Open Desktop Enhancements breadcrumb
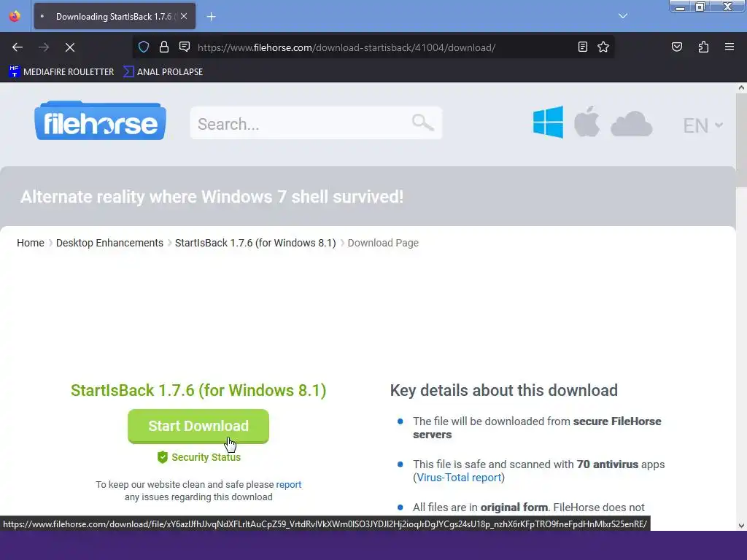 point(109,243)
